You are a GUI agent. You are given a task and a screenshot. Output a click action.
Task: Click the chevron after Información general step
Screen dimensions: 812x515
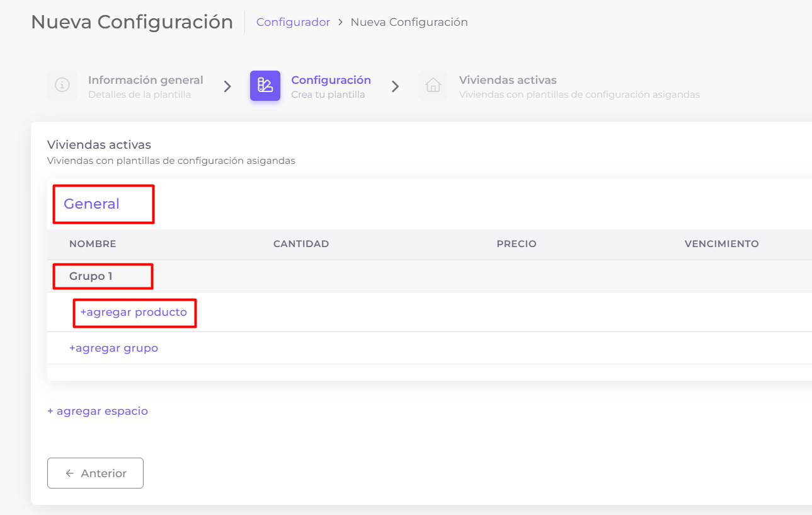click(x=227, y=87)
